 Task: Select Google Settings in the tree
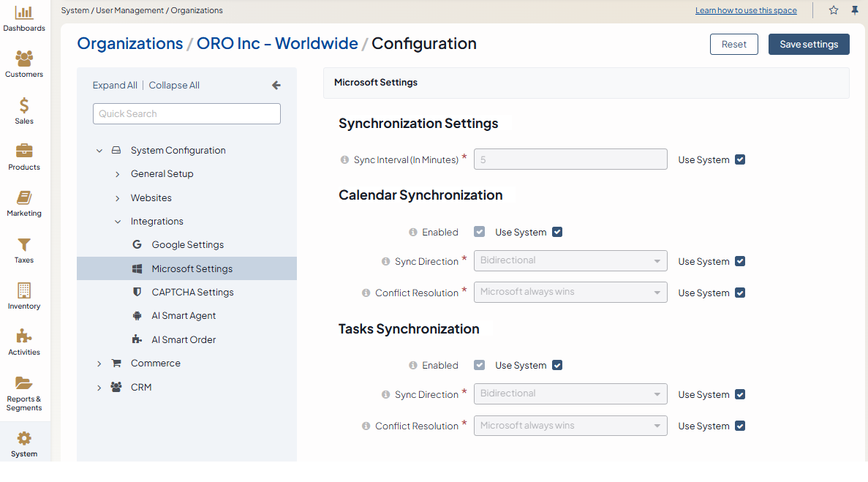(x=187, y=245)
